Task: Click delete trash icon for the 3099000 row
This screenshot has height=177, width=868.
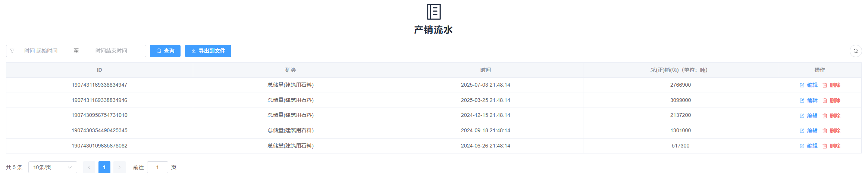Action: (824, 100)
